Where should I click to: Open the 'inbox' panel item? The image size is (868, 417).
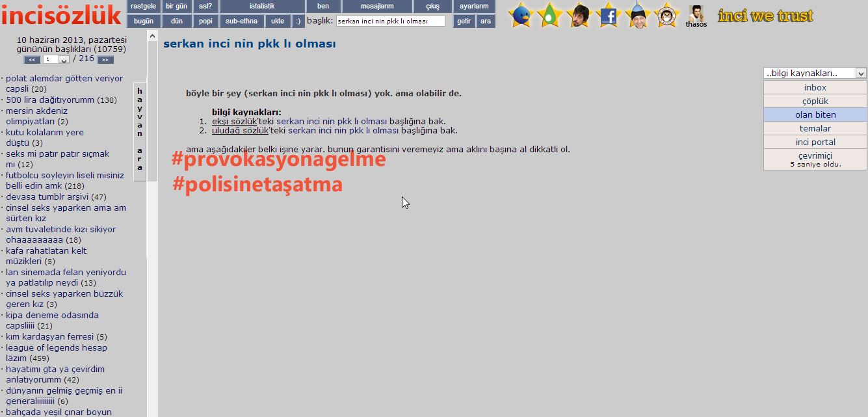(x=815, y=87)
